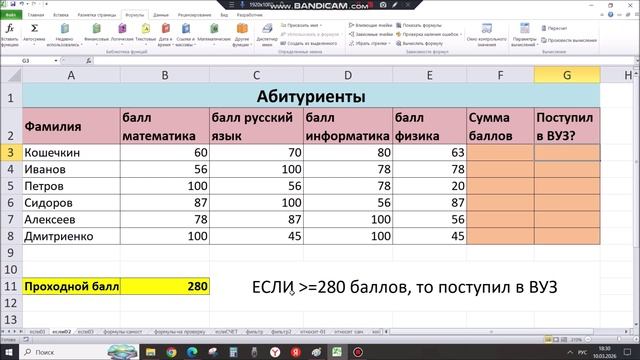Open the Math functions book icon
640x360 pixels.
pos(214,29)
